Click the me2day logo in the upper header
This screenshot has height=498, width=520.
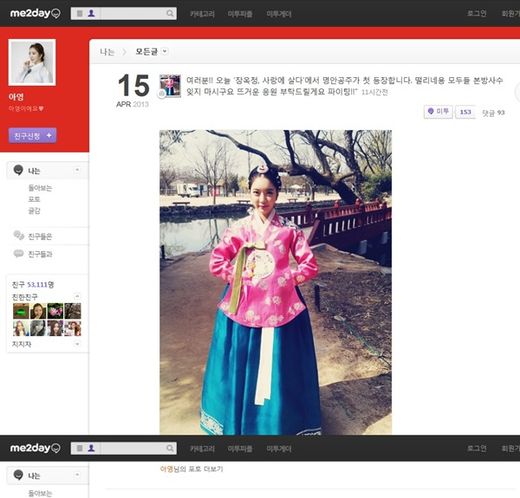[35, 13]
